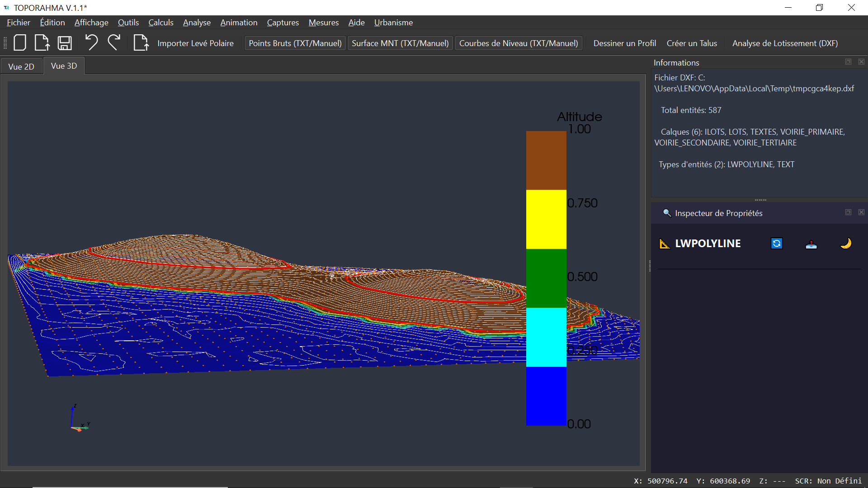
Task: Switch to the Vue 2D tab
Action: click(21, 66)
